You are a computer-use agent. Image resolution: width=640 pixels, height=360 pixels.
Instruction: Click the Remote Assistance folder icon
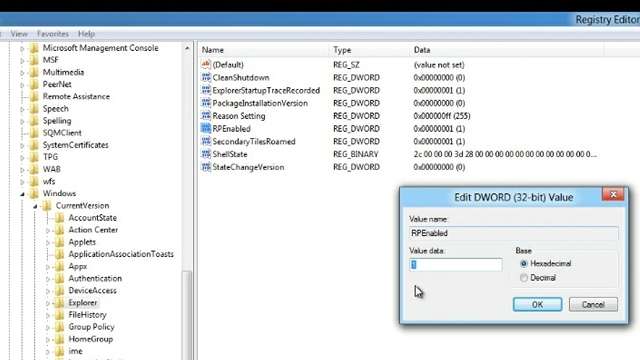tap(34, 97)
